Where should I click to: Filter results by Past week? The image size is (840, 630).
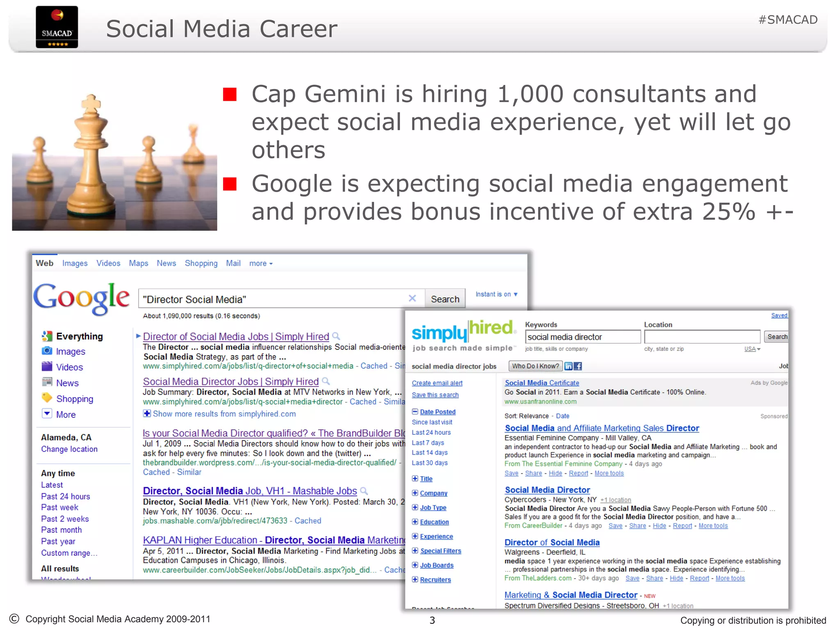(59, 507)
